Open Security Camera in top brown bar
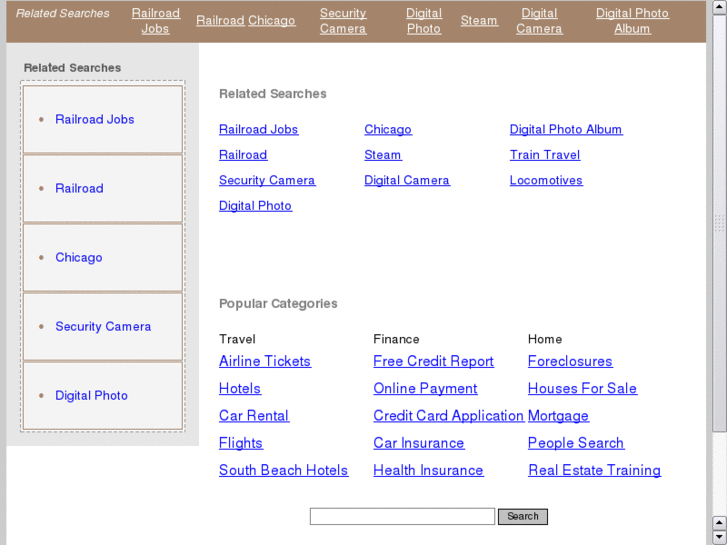The width and height of the screenshot is (727, 545). pyautogui.click(x=343, y=21)
